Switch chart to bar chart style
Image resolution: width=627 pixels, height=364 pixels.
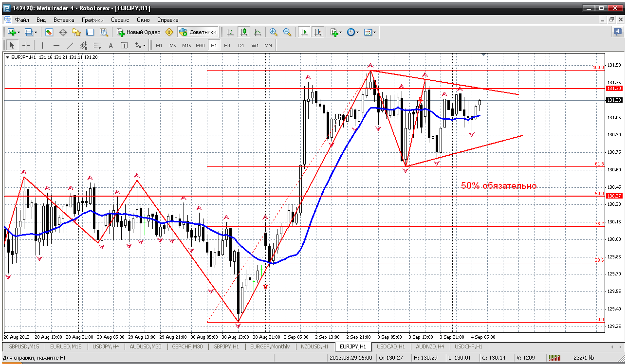click(x=230, y=32)
